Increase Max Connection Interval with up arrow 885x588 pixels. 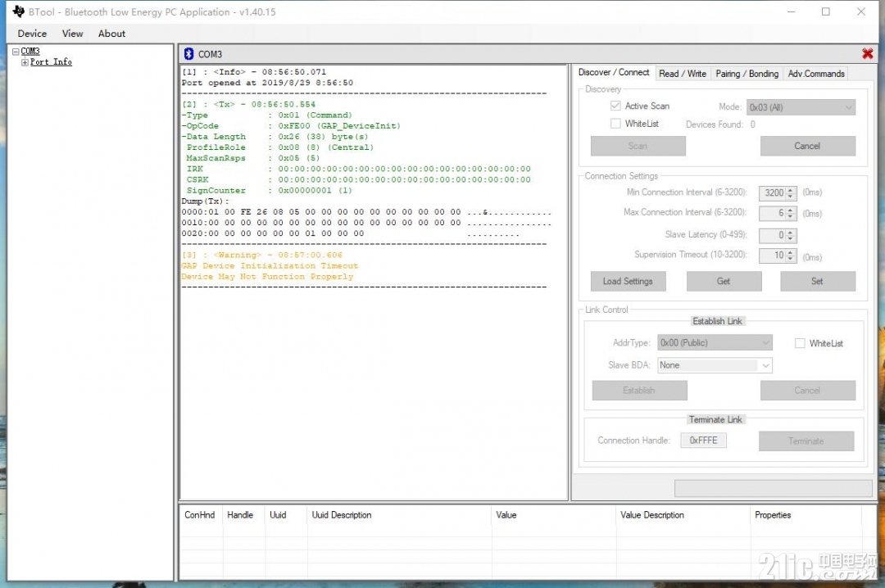790,210
